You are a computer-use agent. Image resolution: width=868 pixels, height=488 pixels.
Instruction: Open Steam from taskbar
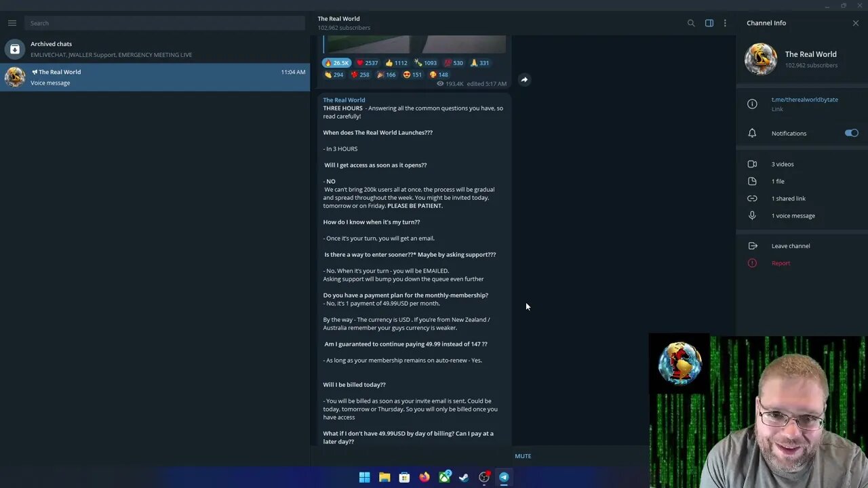pyautogui.click(x=464, y=477)
